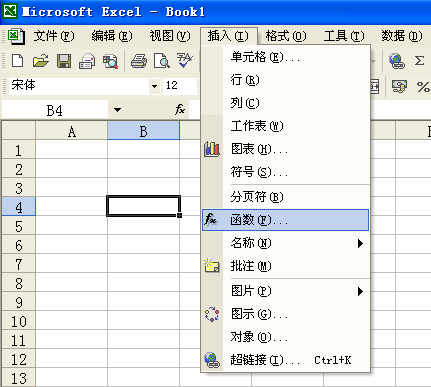Image resolution: width=431 pixels, height=387 pixels.
Task: Open the font name dropdown arrow
Action: point(154,86)
